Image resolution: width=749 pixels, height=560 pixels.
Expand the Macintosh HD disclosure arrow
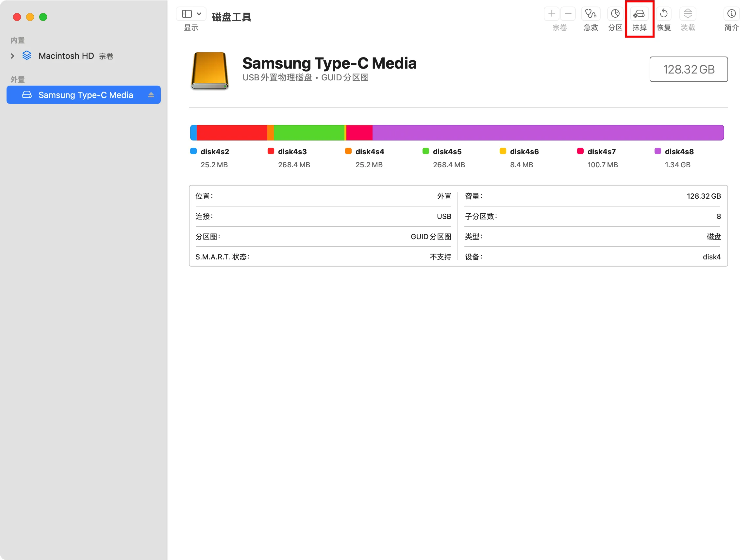[x=12, y=56]
